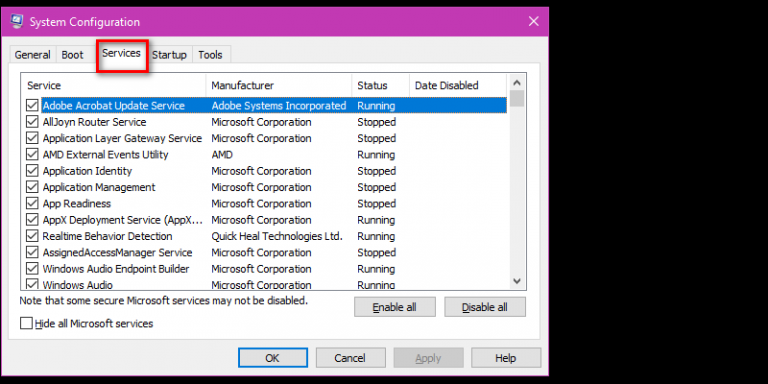Select the Application Identity service row
Viewport: 768px width, 384px height.
264,171
